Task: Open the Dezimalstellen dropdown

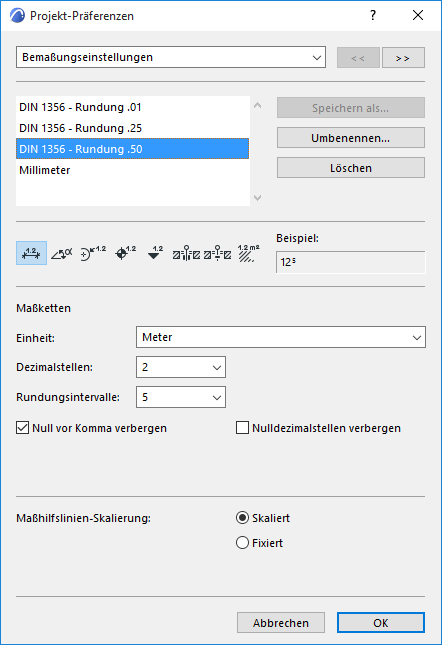Action: 181,367
